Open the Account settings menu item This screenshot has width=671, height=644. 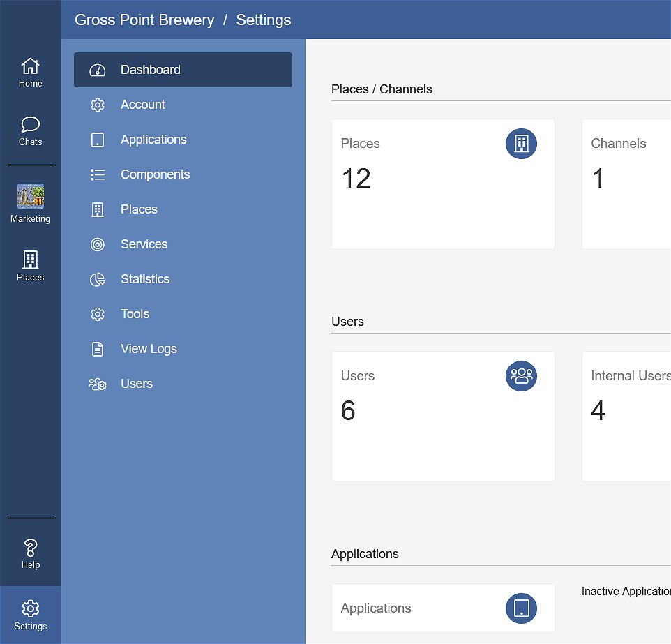point(183,105)
